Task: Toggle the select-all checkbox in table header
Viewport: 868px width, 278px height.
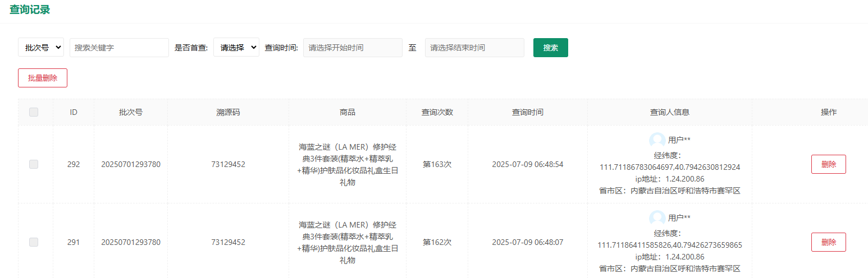Action: click(x=34, y=112)
